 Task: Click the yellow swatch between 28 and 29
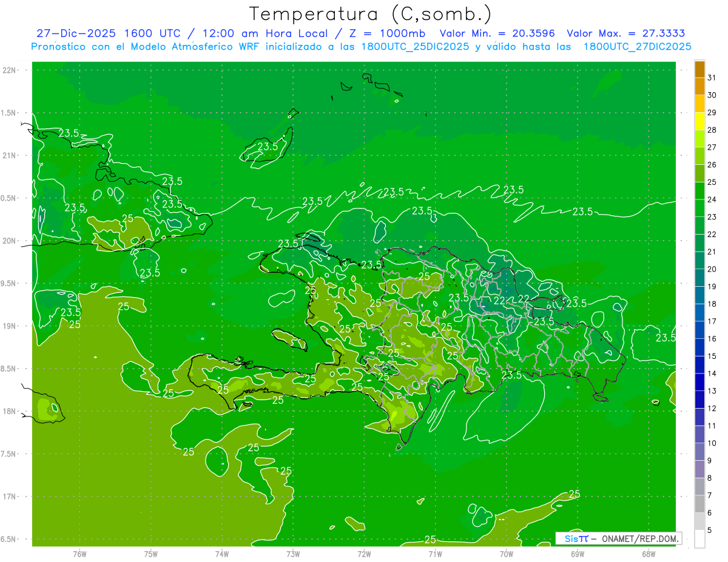pos(699,121)
